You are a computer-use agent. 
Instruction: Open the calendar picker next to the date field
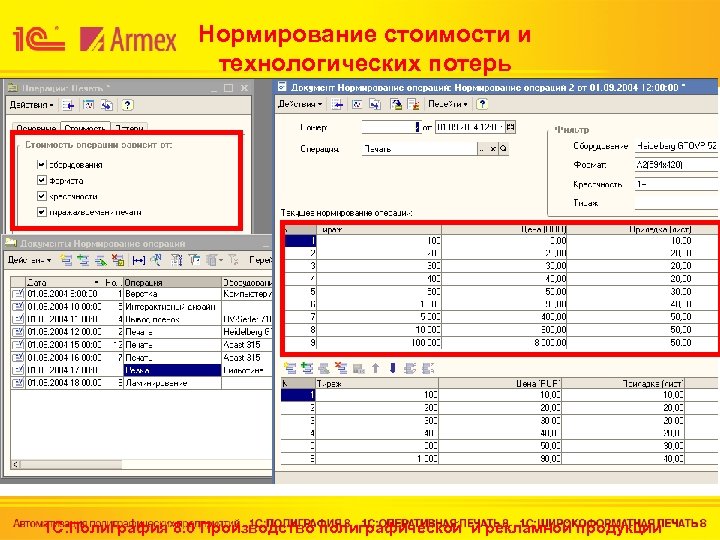coord(510,127)
